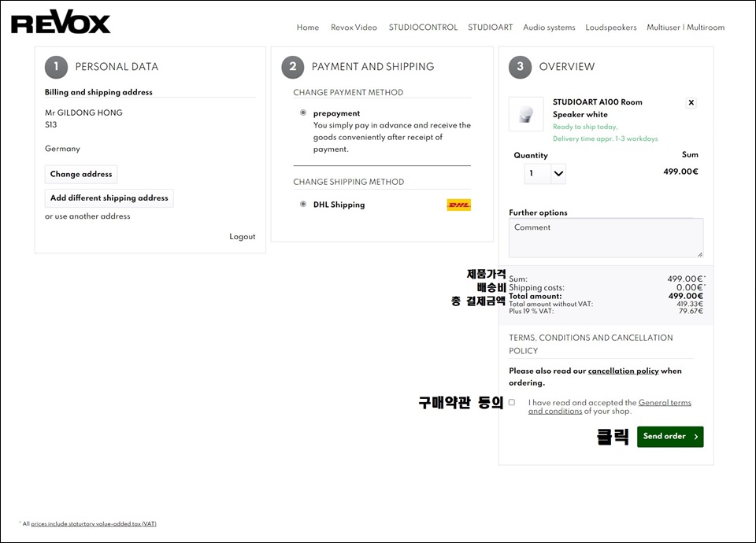Click the 'Delivery time appr. 1-3 workdays' text
756x543 pixels.
pyautogui.click(x=605, y=139)
